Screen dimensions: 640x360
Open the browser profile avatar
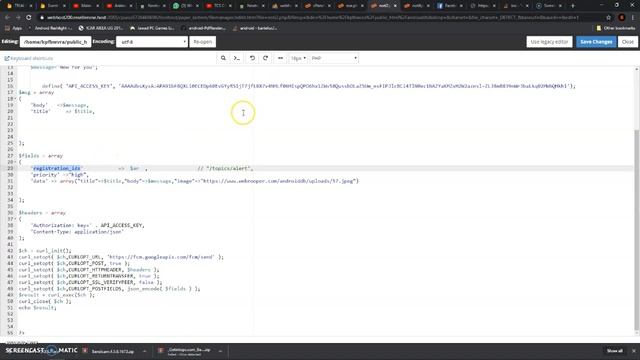[621, 18]
